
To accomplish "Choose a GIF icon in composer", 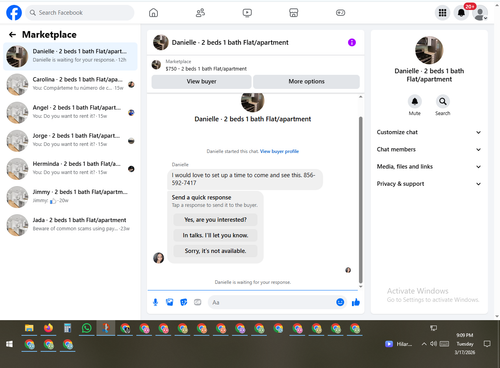I will [198, 302].
